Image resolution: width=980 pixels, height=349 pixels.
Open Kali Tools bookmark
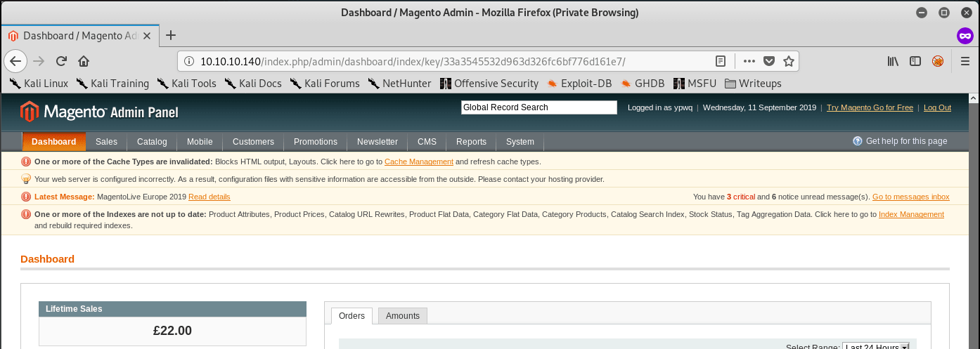(x=186, y=84)
